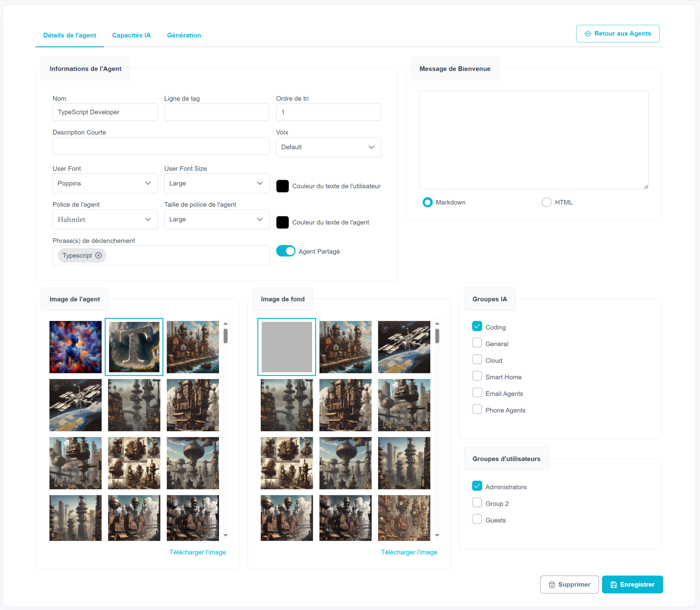Select the blank gray background thumbnail

point(287,347)
